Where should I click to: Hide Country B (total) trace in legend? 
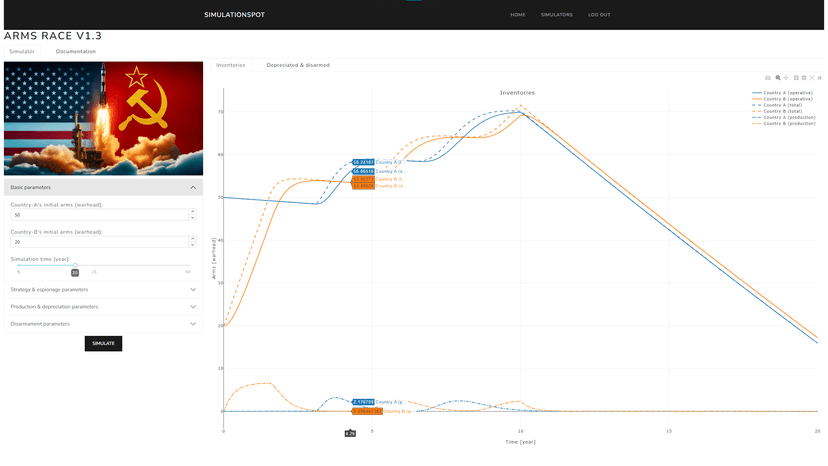pos(784,111)
